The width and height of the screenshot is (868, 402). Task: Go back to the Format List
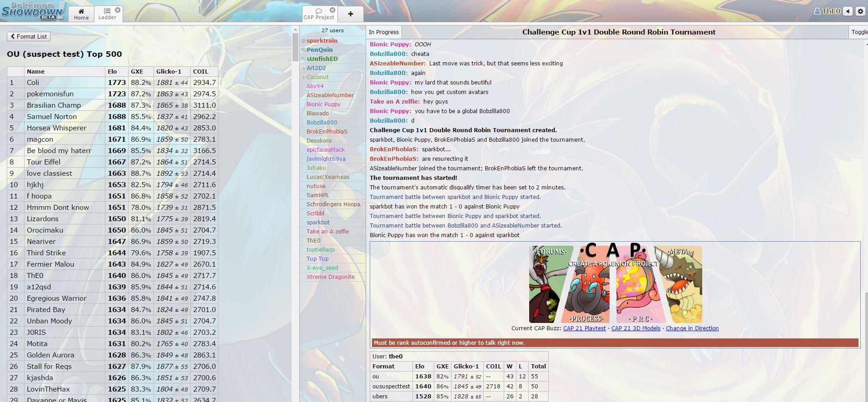tap(28, 36)
